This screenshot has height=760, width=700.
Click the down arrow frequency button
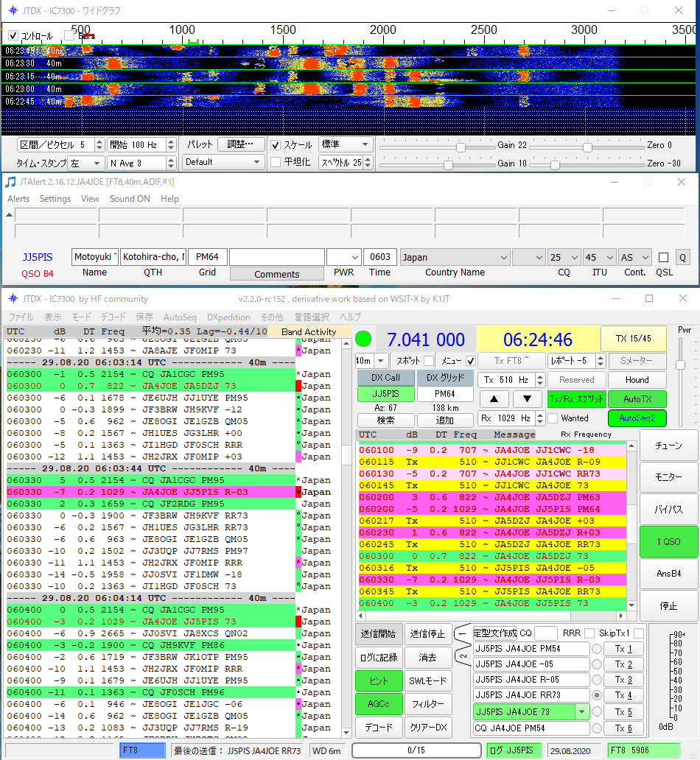pos(527,399)
